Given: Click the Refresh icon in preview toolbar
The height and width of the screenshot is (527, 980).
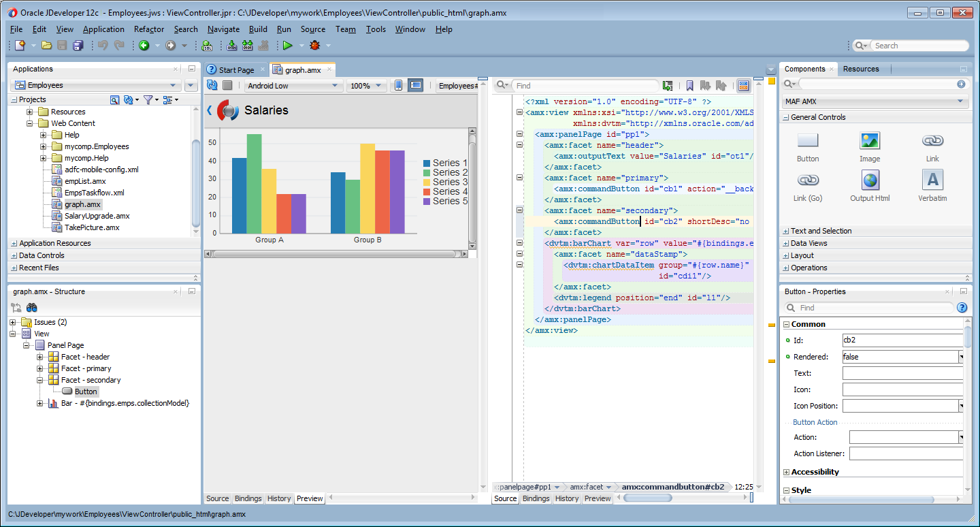Looking at the screenshot, I should (212, 85).
